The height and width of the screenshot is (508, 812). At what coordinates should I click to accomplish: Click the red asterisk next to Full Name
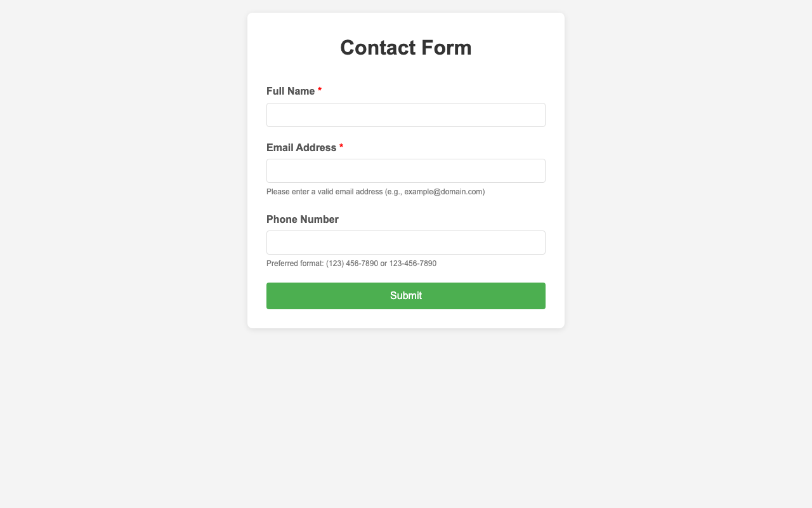pos(318,91)
